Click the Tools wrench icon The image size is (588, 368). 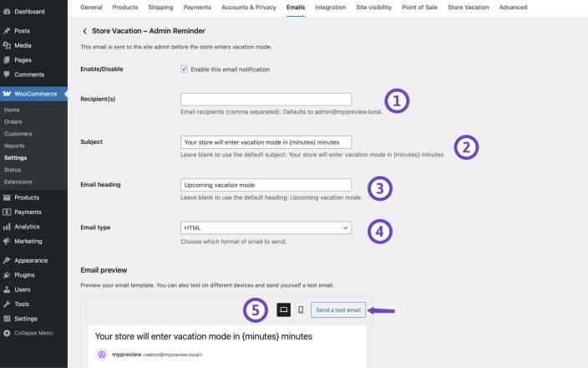[7, 304]
